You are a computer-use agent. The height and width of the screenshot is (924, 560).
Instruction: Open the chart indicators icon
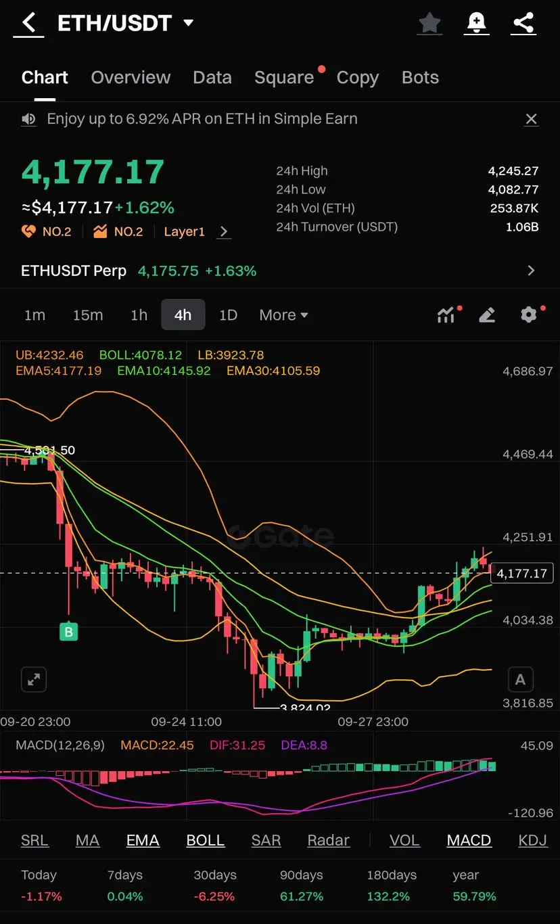coord(447,315)
